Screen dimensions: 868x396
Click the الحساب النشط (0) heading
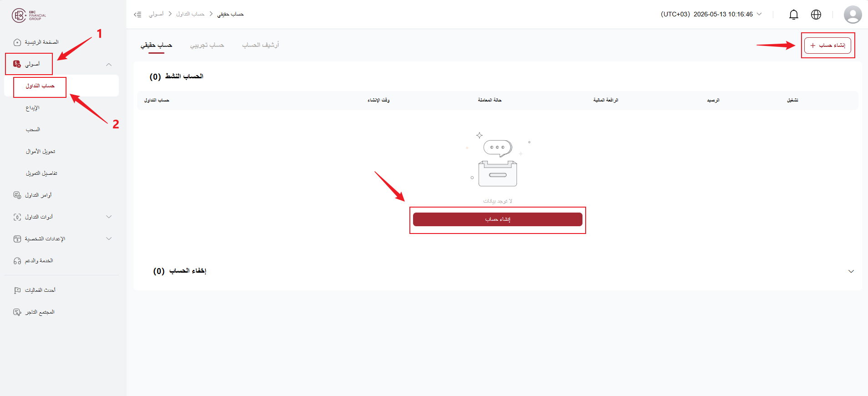point(176,76)
